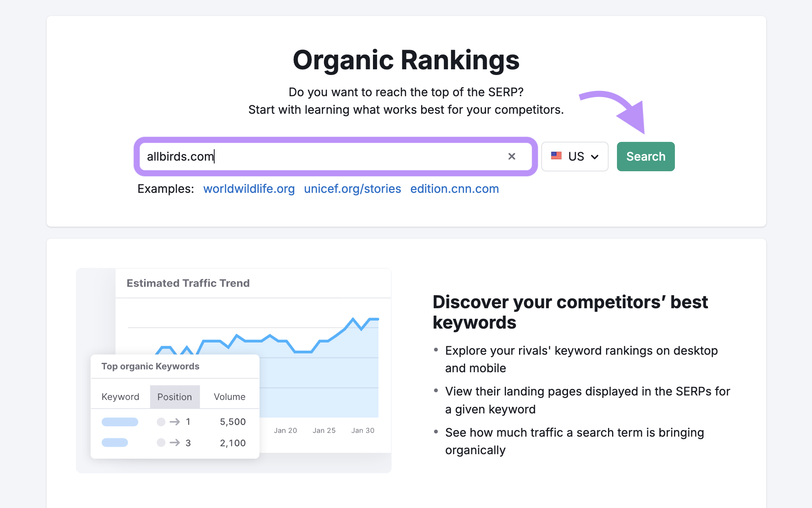
Task: Open the US country selector dropdown
Action: pyautogui.click(x=575, y=156)
